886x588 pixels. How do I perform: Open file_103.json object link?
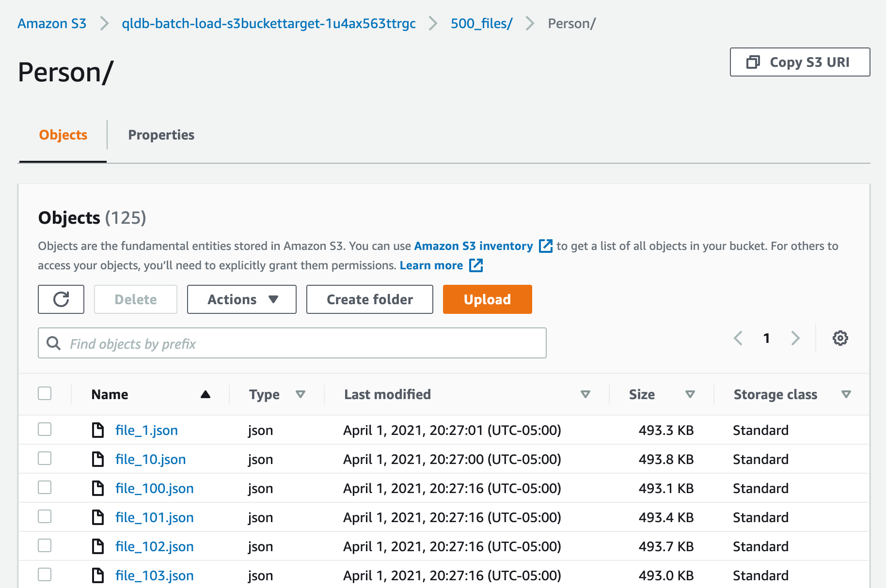(x=154, y=575)
